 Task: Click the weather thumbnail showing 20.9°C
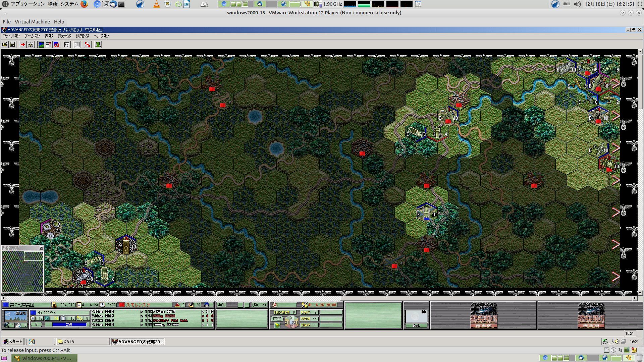click(16, 316)
